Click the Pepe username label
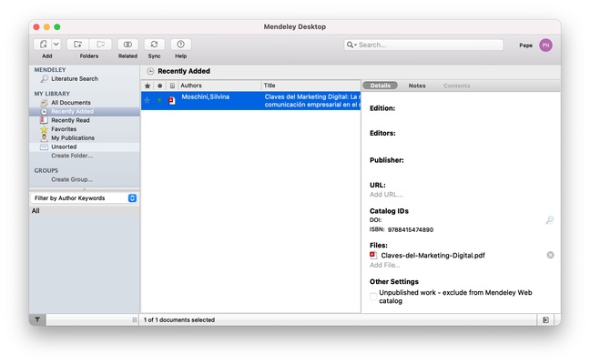Viewport: 590px width, 364px height. pos(525,45)
